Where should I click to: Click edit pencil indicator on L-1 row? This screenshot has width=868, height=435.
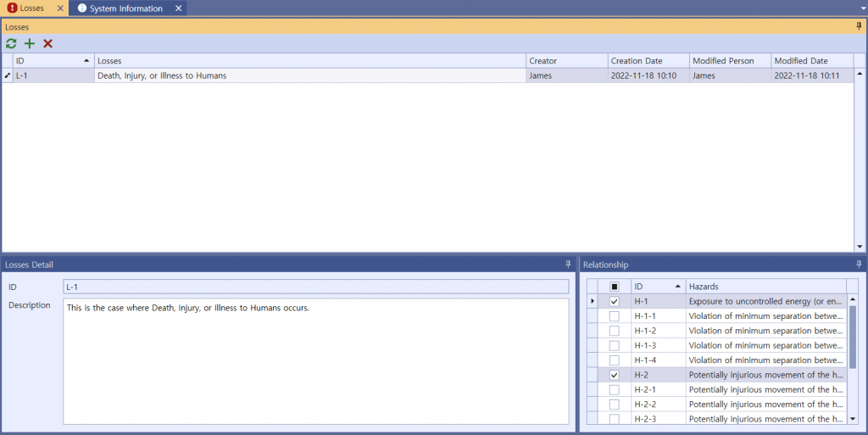(x=7, y=75)
